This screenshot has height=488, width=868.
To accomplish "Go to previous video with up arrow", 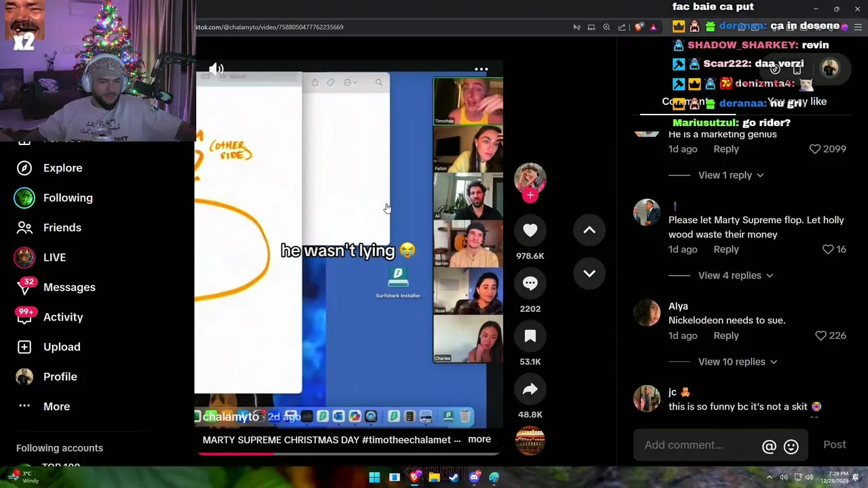I will pos(589,230).
